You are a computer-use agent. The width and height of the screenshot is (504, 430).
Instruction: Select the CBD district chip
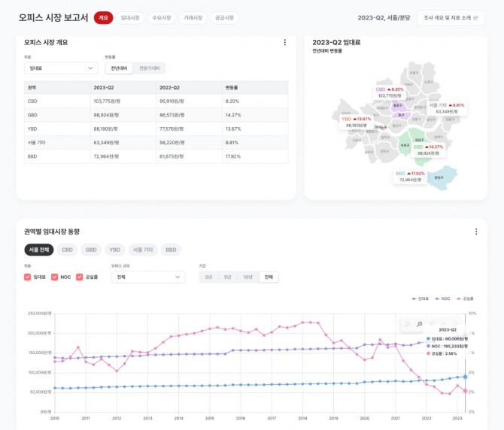click(x=67, y=250)
